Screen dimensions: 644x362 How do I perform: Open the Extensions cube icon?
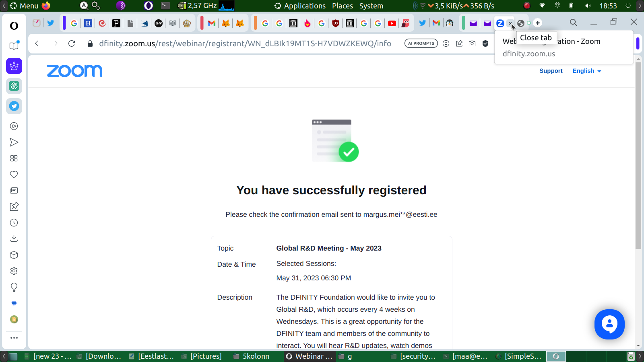pos(14,255)
